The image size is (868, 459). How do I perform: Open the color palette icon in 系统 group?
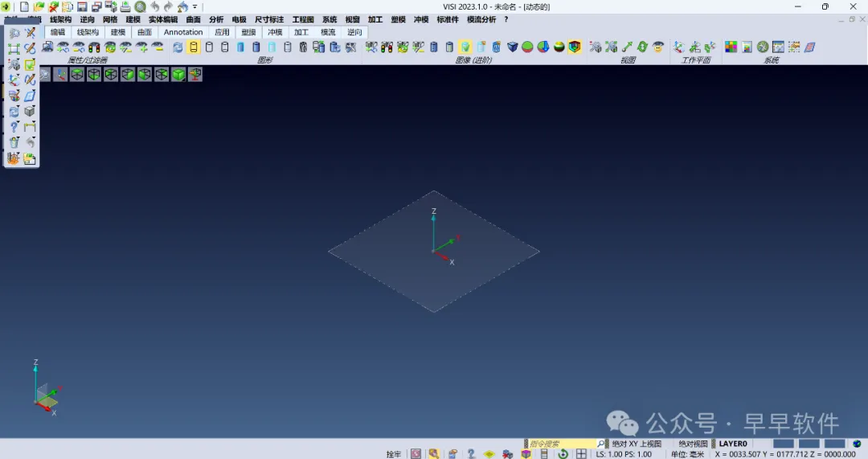pyautogui.click(x=731, y=47)
